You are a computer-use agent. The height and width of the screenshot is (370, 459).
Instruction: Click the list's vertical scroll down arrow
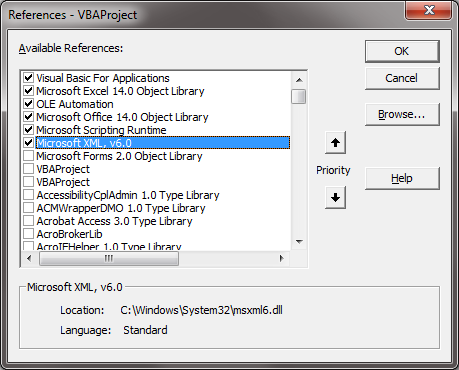pos(299,242)
